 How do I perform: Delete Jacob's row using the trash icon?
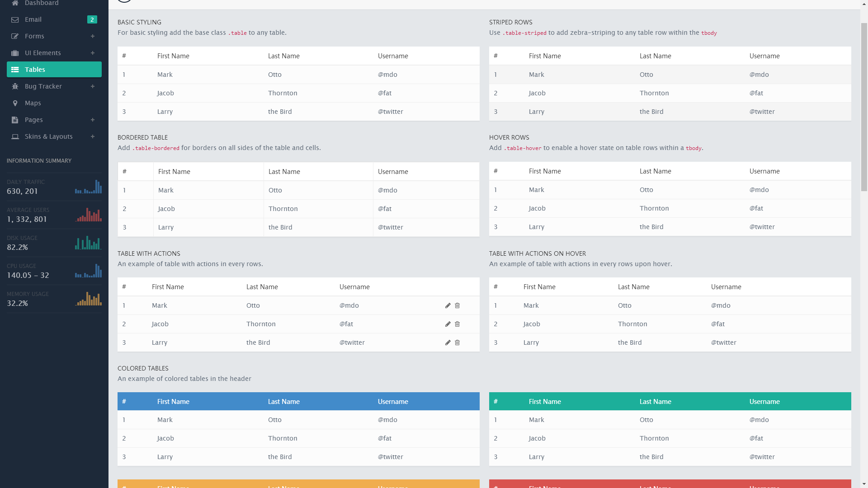(x=457, y=324)
